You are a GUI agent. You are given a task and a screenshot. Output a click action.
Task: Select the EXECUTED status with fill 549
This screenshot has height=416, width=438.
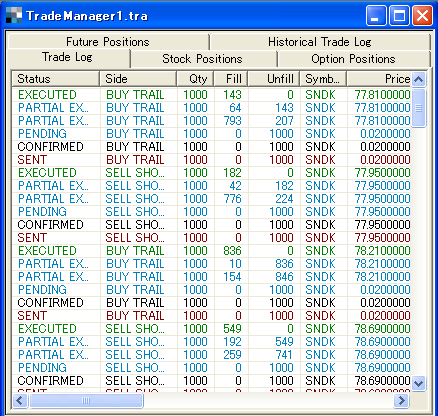click(x=47, y=329)
